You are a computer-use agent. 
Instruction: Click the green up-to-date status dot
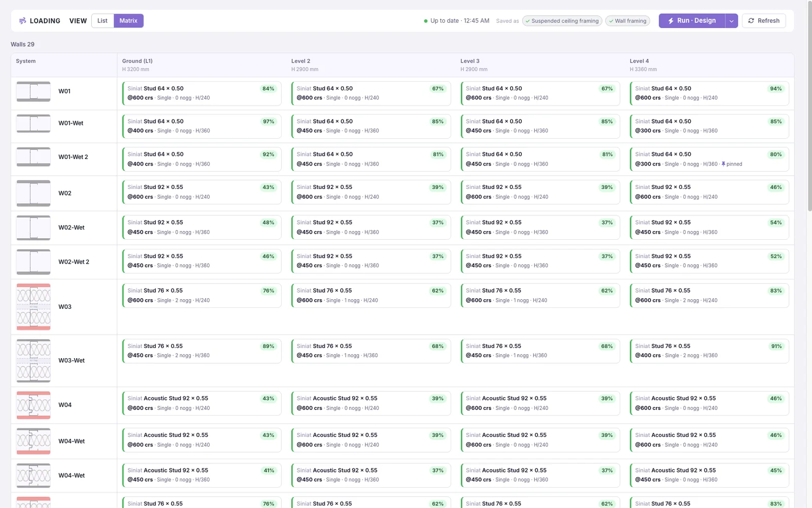coord(426,21)
